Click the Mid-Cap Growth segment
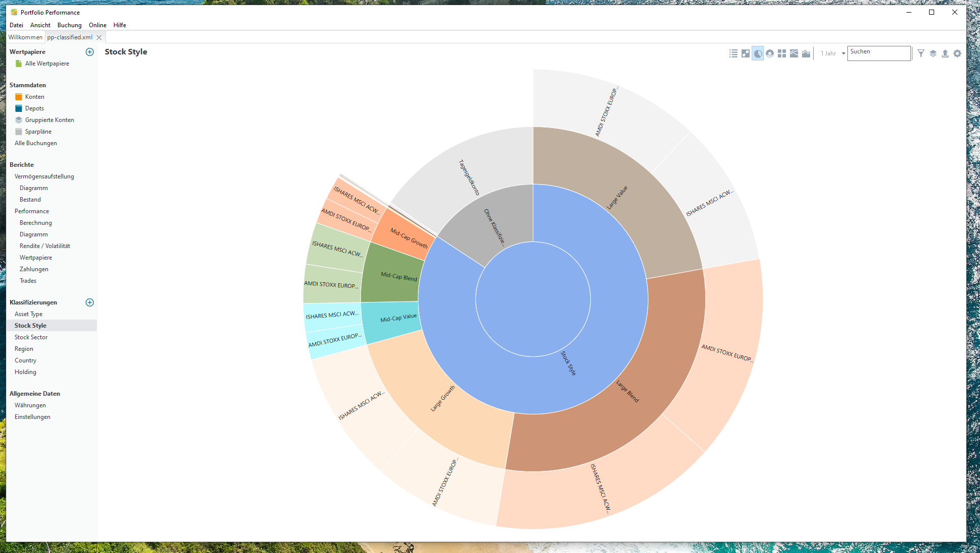The width and height of the screenshot is (980, 553). [405, 235]
